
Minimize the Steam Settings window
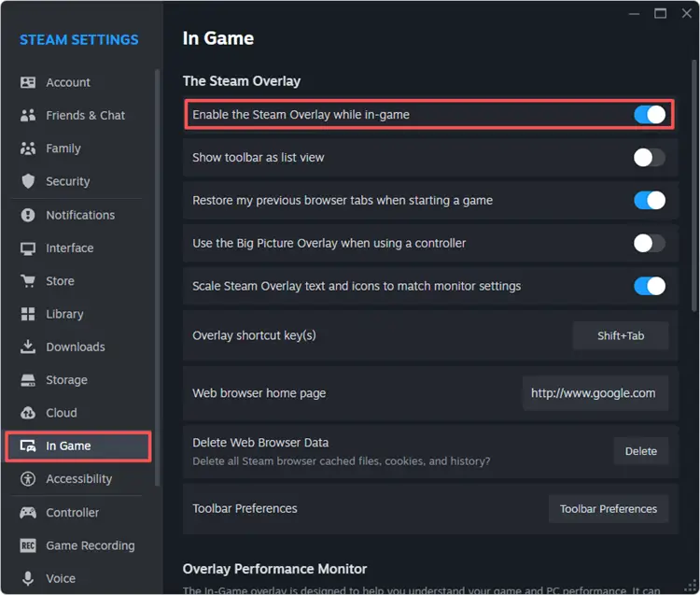pyautogui.click(x=635, y=14)
